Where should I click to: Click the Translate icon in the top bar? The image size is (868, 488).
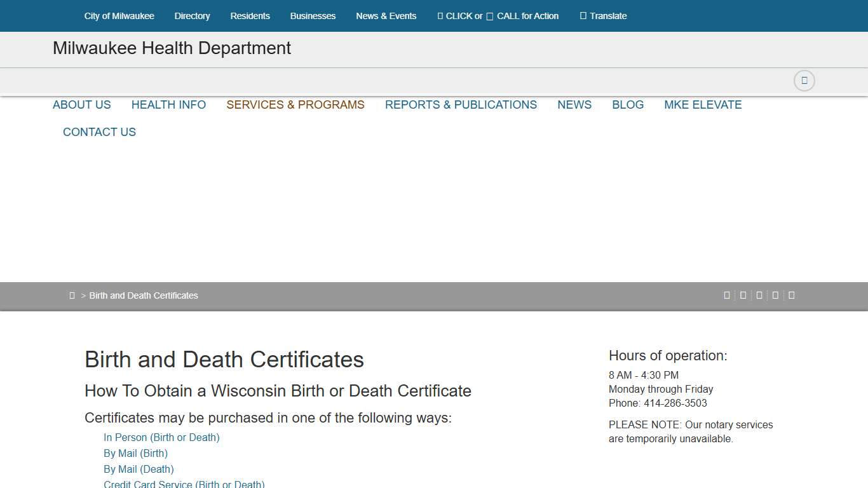pos(582,16)
